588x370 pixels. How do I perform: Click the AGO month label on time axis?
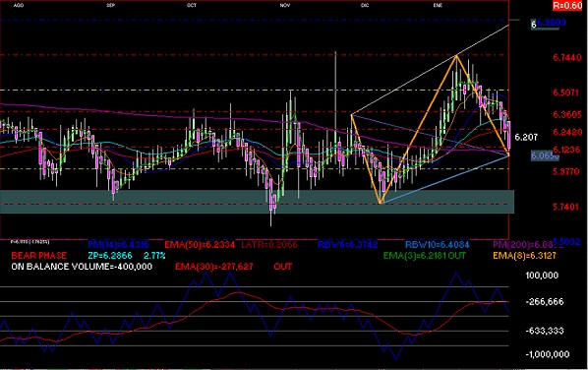[19, 5]
